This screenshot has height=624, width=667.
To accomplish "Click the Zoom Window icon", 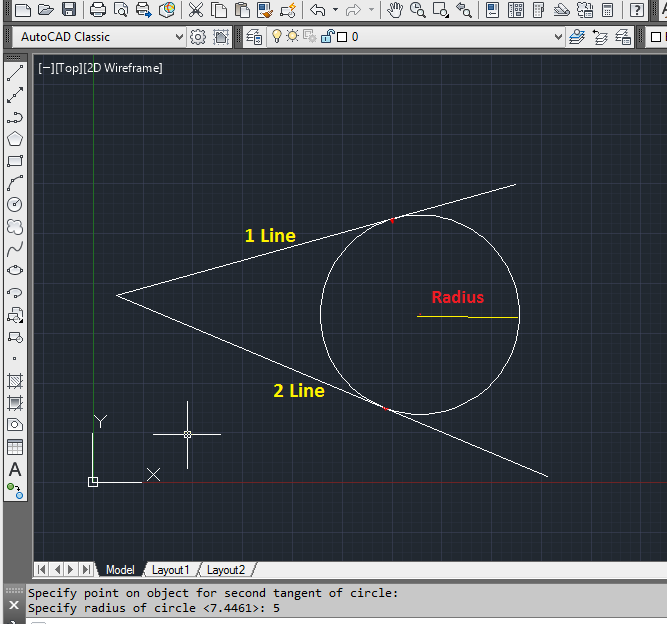I will [x=441, y=9].
